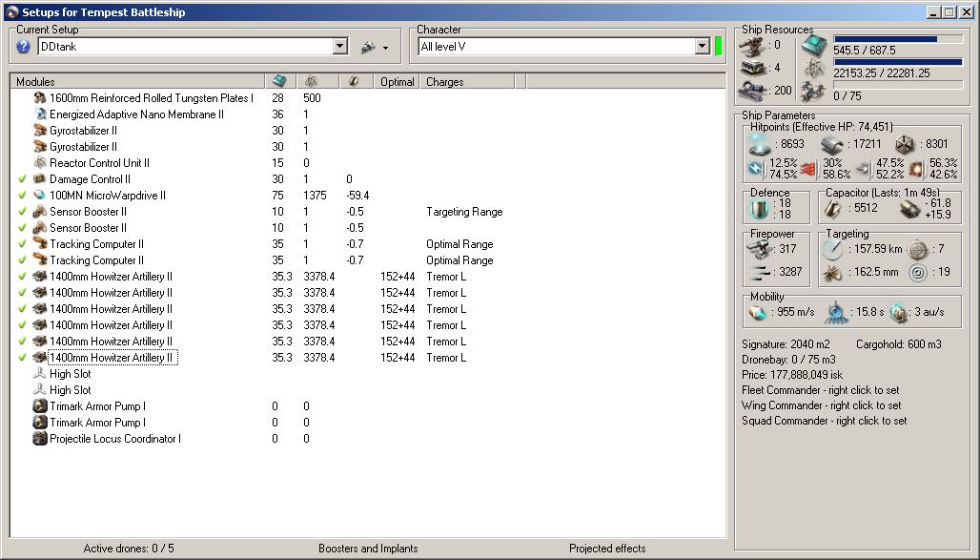
Task: Open the Character dropdown arrow
Action: [703, 47]
